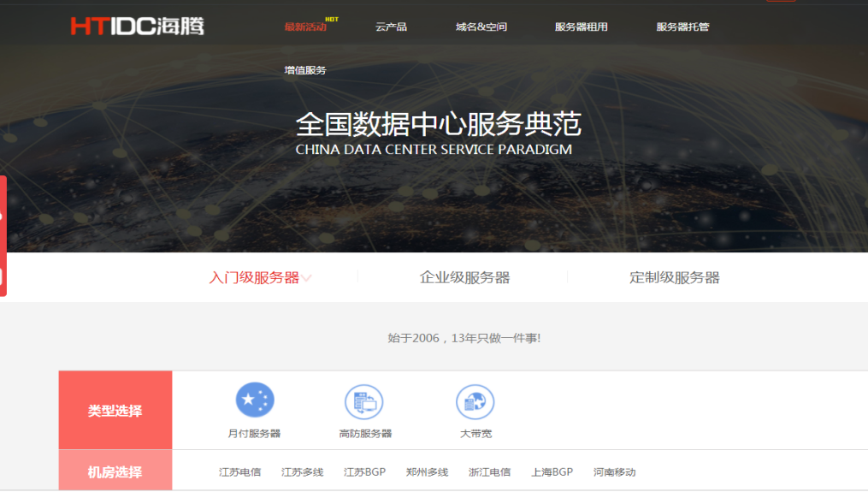
Task: Open the red floating side widget
Action: coord(3,235)
